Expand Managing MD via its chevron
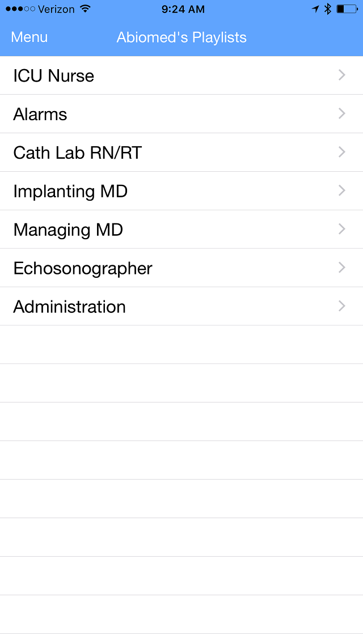 pos(342,229)
